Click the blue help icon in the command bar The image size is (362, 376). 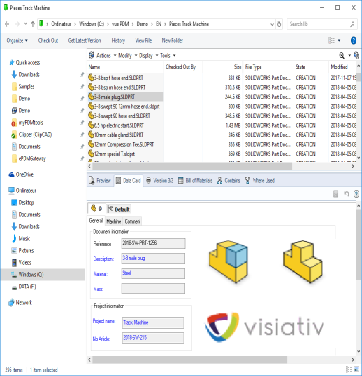(354, 41)
